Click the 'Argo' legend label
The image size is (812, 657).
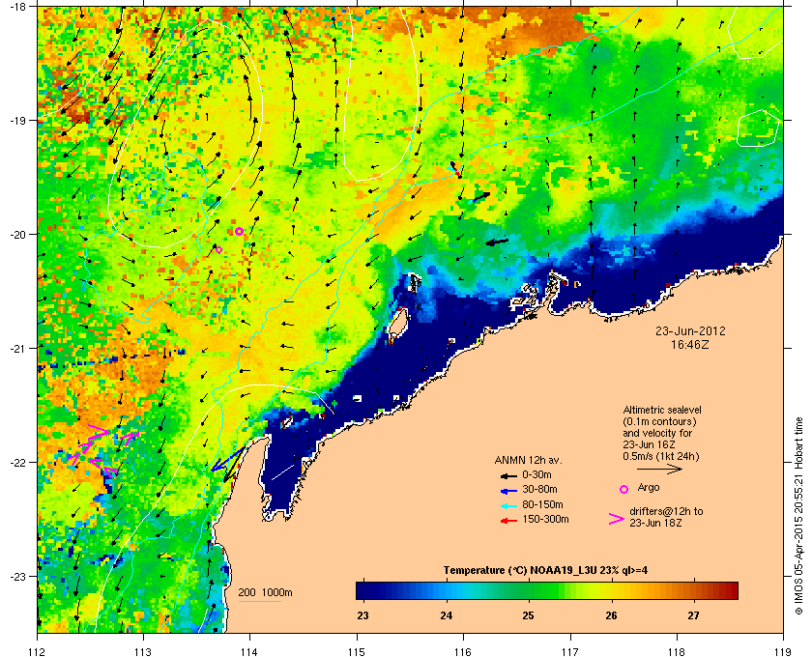tap(649, 488)
